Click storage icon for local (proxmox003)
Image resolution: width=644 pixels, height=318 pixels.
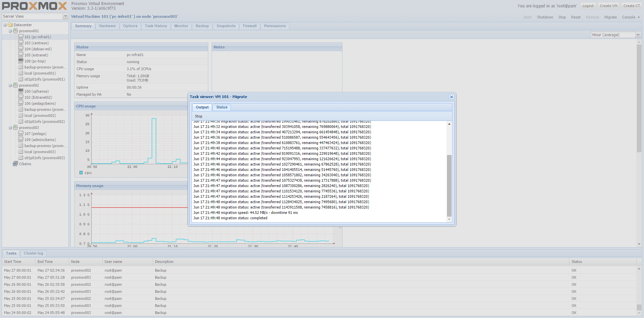tap(21, 152)
